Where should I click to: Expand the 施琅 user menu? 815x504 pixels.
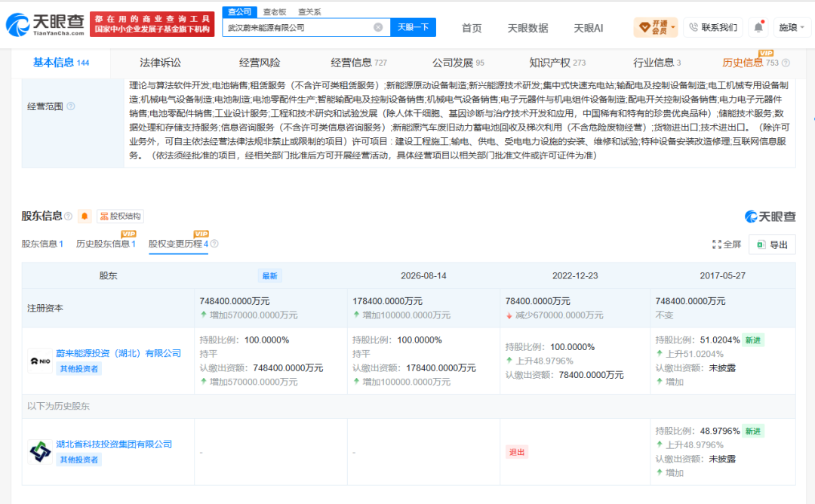pos(792,27)
